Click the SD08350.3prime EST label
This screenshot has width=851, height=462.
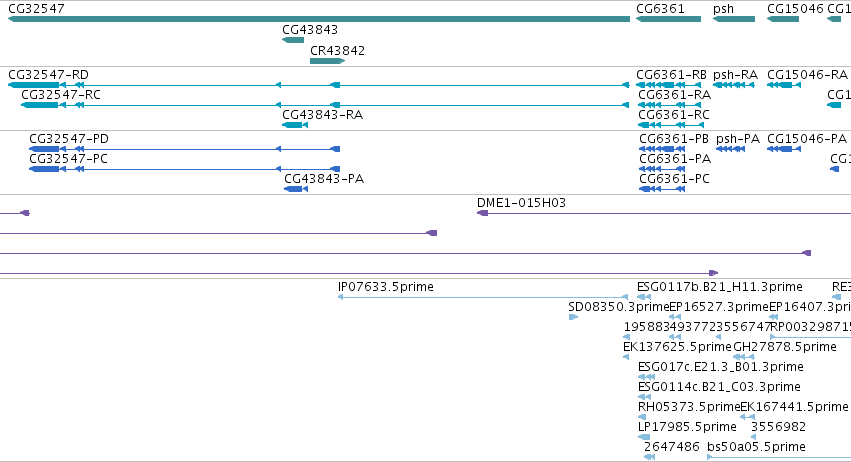(x=619, y=307)
